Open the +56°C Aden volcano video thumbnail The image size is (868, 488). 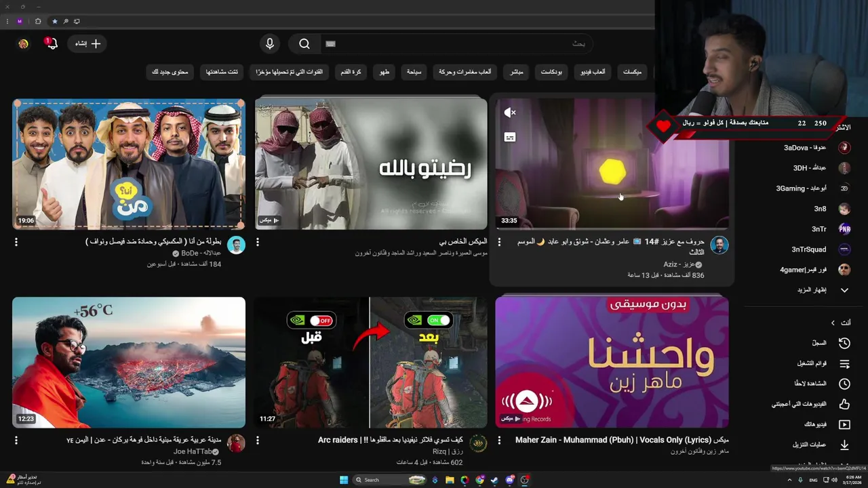coord(129,362)
